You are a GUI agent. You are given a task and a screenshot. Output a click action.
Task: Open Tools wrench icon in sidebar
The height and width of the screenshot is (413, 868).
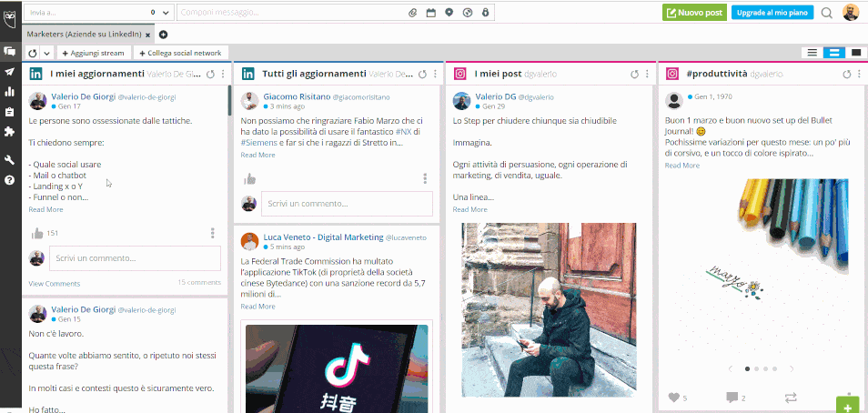9,160
